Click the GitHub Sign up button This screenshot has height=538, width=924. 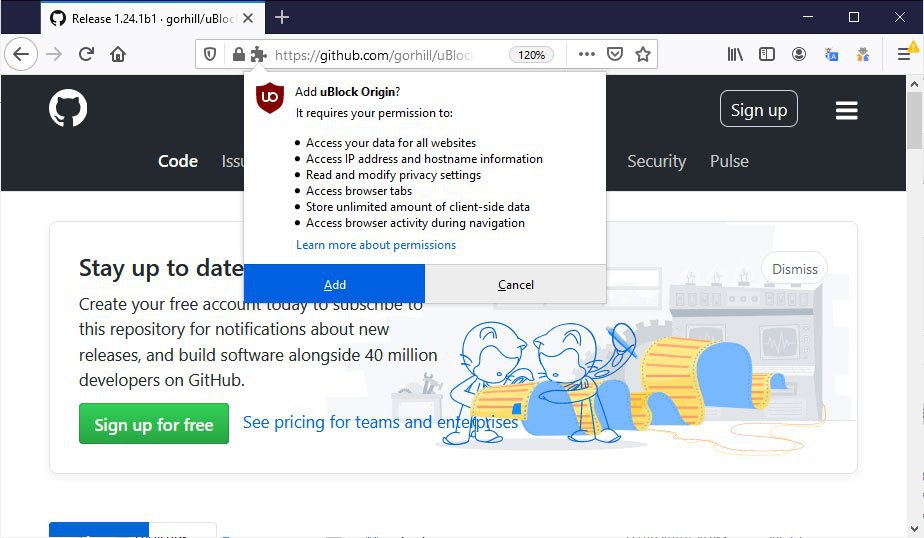point(758,109)
